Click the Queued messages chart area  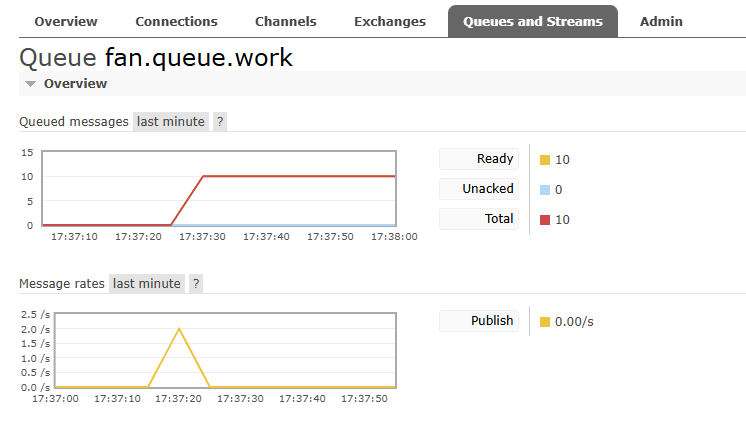(x=219, y=188)
